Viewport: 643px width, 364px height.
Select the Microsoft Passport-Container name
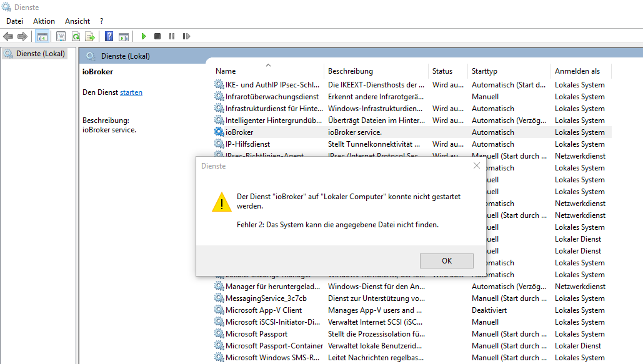point(274,345)
